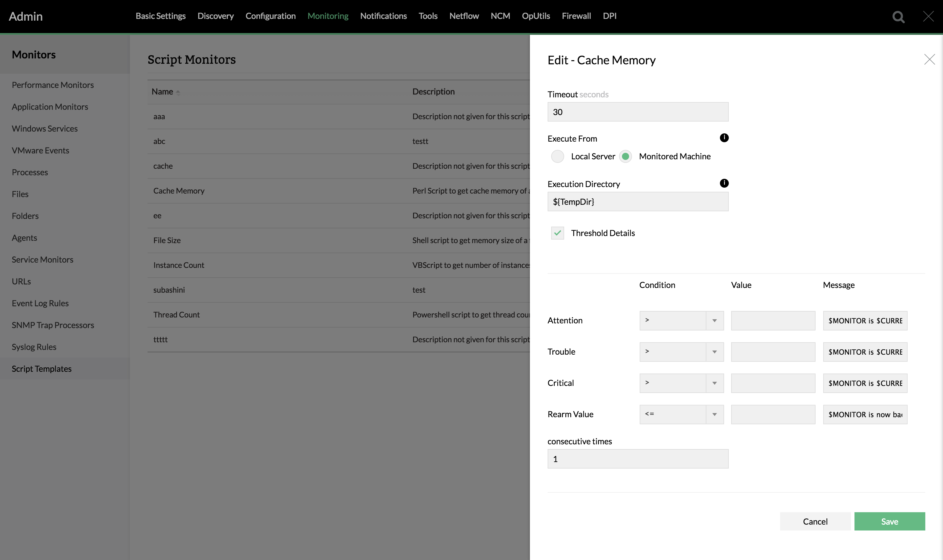Save the Cache Memory changes
Screen dimensions: 943x560
pyautogui.click(x=889, y=521)
